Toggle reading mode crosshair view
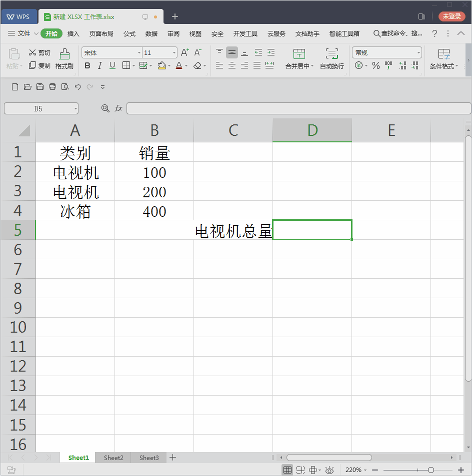 coord(313,470)
